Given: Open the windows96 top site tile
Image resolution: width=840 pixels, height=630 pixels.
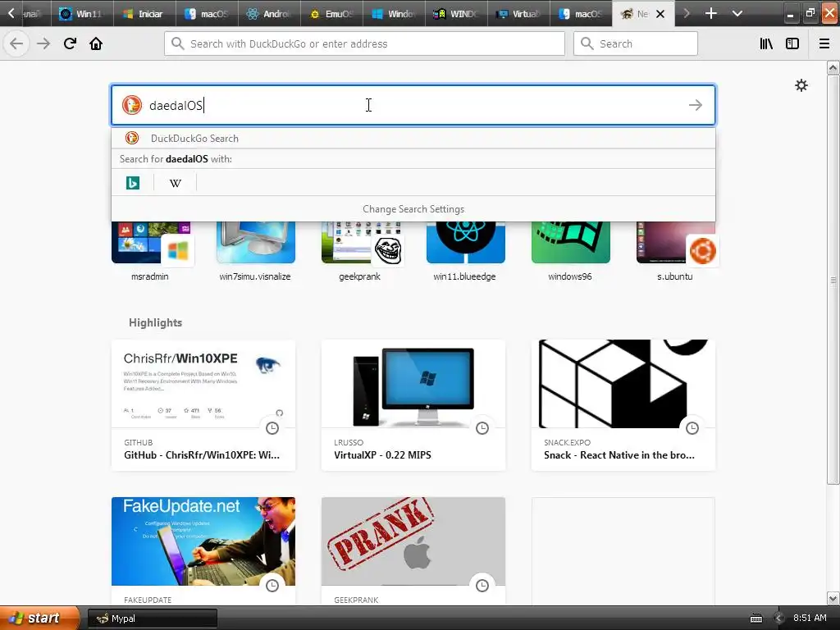Looking at the screenshot, I should [571, 252].
